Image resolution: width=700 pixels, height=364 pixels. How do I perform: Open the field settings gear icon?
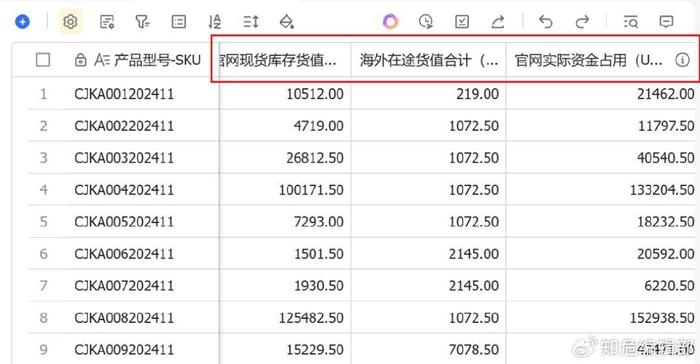pos(71,21)
